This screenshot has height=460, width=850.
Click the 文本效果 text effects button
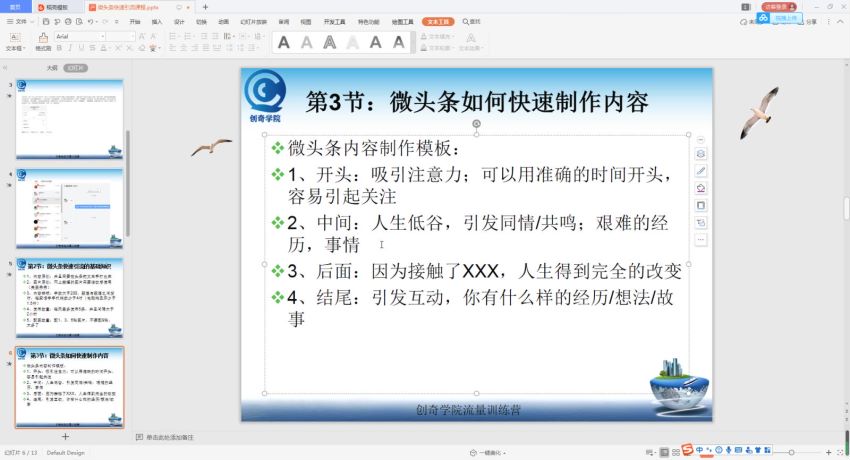[471, 42]
